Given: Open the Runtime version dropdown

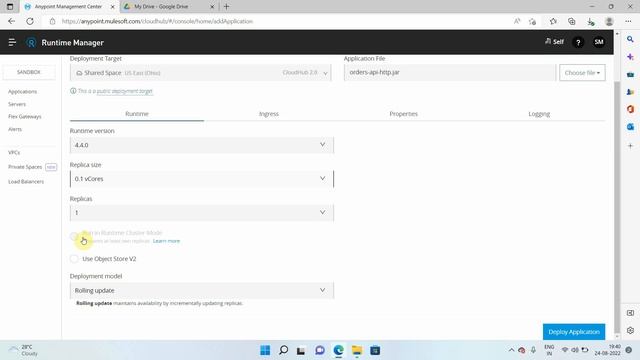Looking at the screenshot, I should tap(202, 145).
